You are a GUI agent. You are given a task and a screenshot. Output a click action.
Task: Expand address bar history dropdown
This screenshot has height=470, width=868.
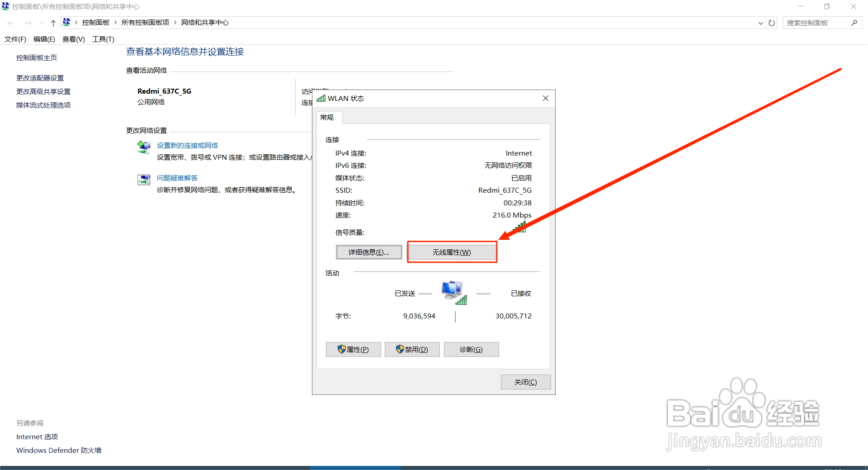(760, 23)
